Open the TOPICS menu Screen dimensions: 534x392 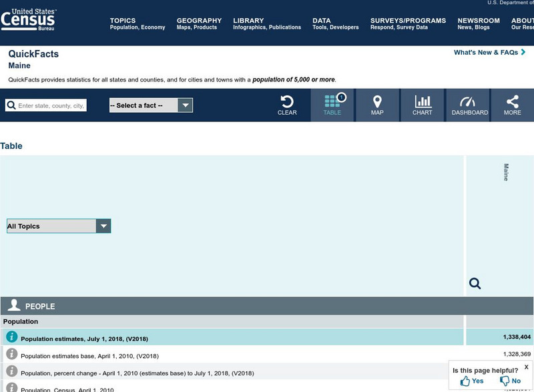[123, 20]
